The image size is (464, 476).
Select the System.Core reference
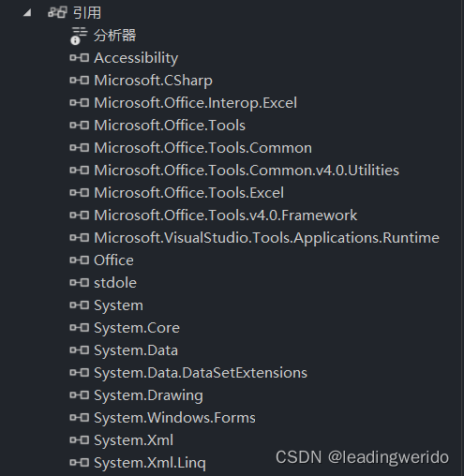pyautogui.click(x=137, y=328)
